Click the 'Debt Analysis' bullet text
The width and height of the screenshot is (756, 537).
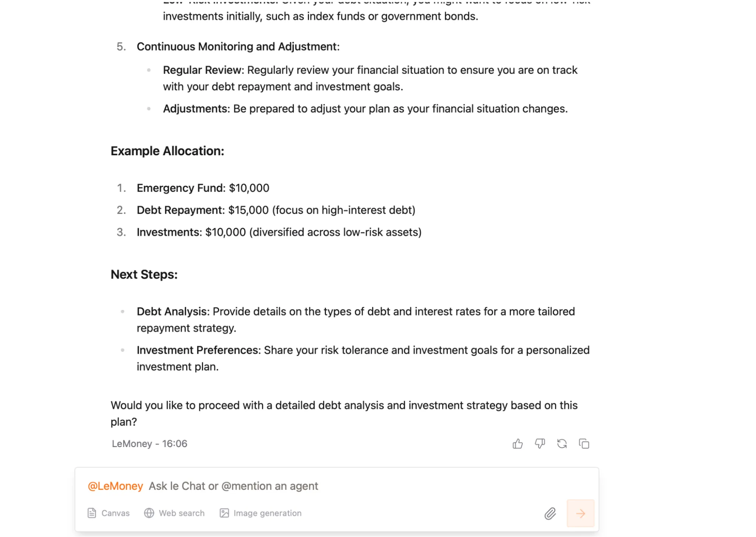pos(172,311)
